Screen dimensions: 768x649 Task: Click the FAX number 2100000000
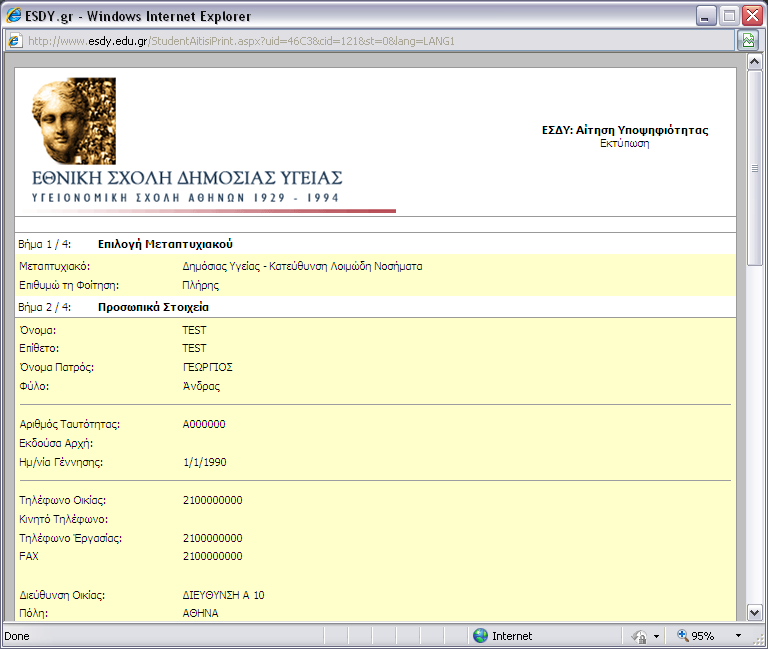tap(213, 556)
